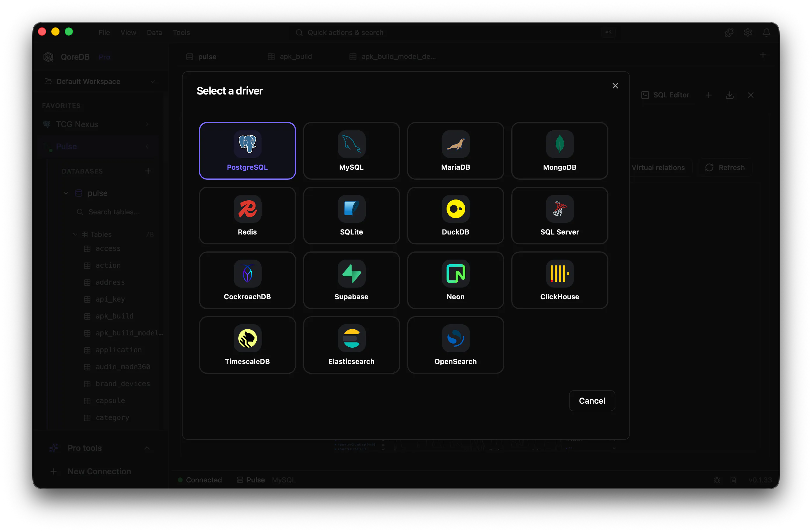Choose the Neon driver card
Viewport: 812px width, 532px height.
455,280
